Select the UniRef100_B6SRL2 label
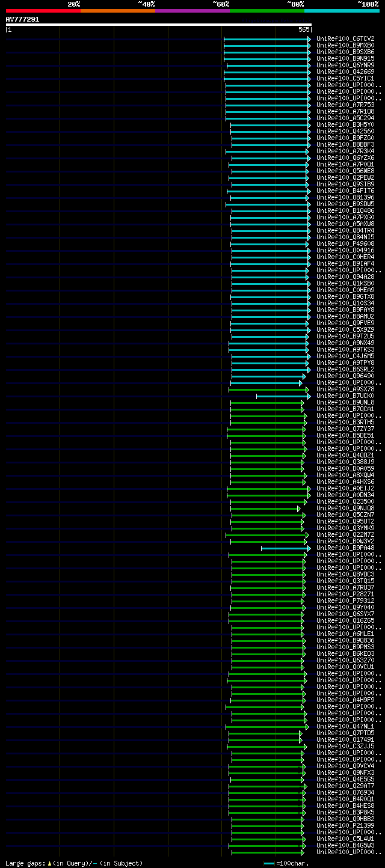Image resolution: width=385 pixels, height=868 pixels. pos(345,369)
